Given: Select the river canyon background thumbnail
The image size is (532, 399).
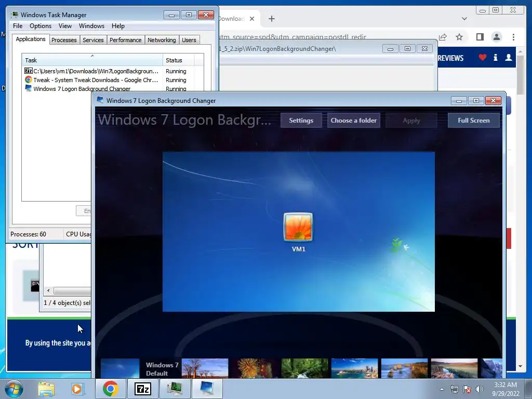Looking at the screenshot, I should [454, 368].
